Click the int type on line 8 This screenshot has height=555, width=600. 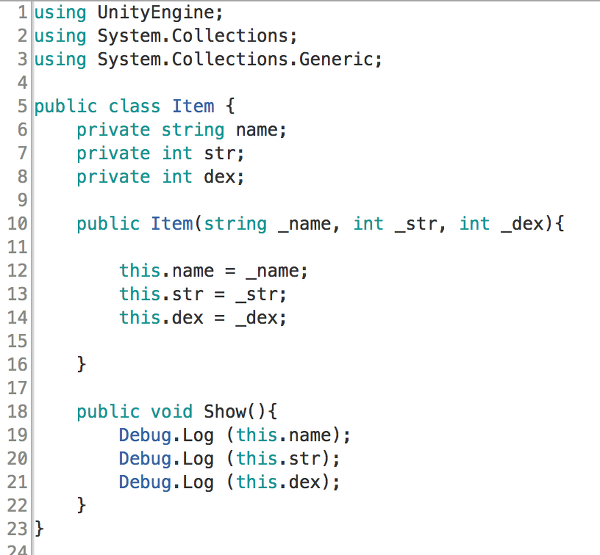pos(177,177)
